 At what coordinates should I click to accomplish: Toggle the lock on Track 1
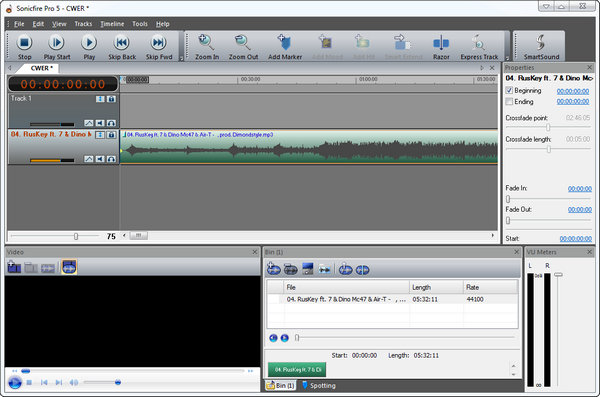(x=111, y=99)
